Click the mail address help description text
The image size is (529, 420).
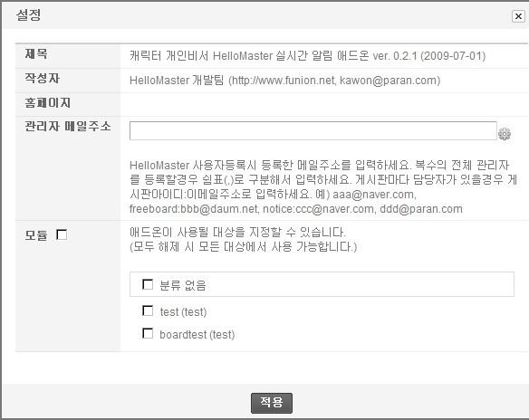tap(323, 187)
